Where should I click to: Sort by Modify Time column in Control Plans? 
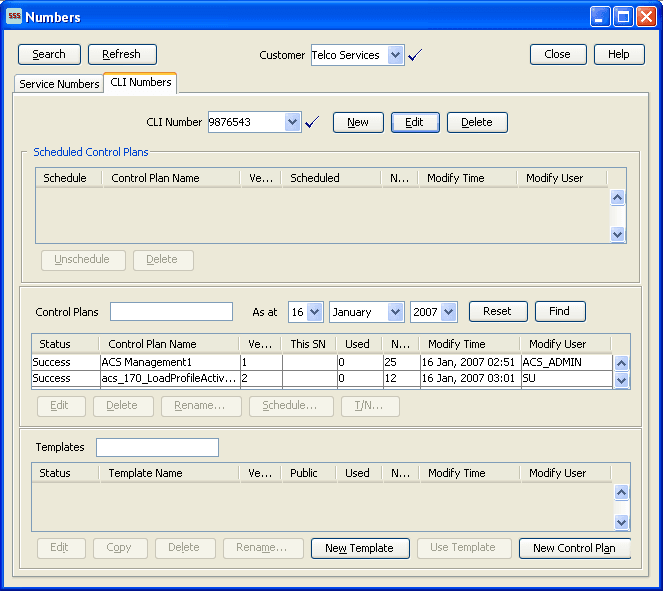coord(455,344)
